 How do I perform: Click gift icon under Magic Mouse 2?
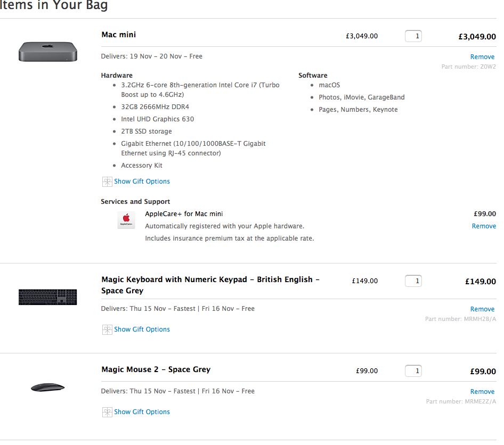point(107,412)
